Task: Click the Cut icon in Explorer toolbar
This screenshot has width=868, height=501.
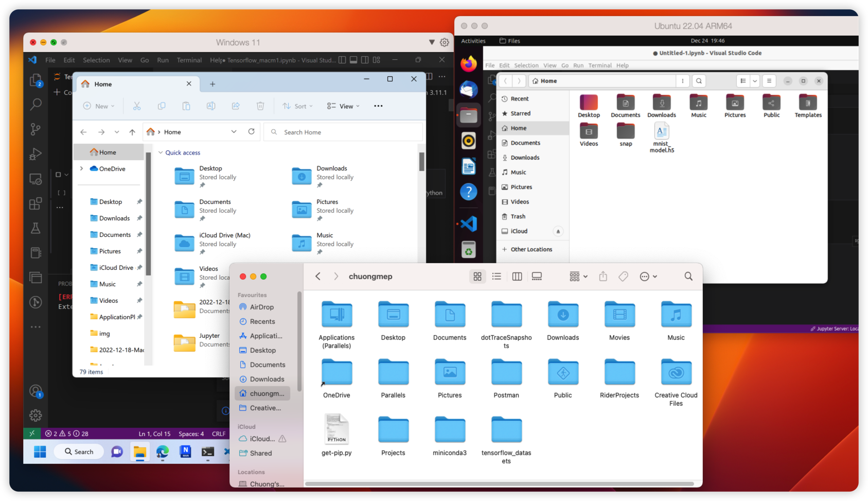Action: 137,106
